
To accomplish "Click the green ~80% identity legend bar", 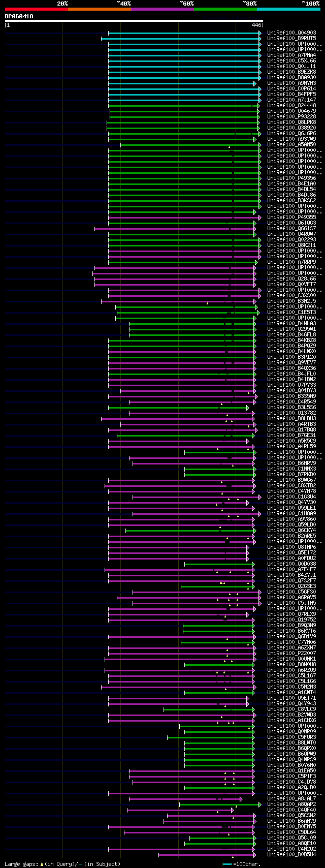I will click(x=225, y=9).
